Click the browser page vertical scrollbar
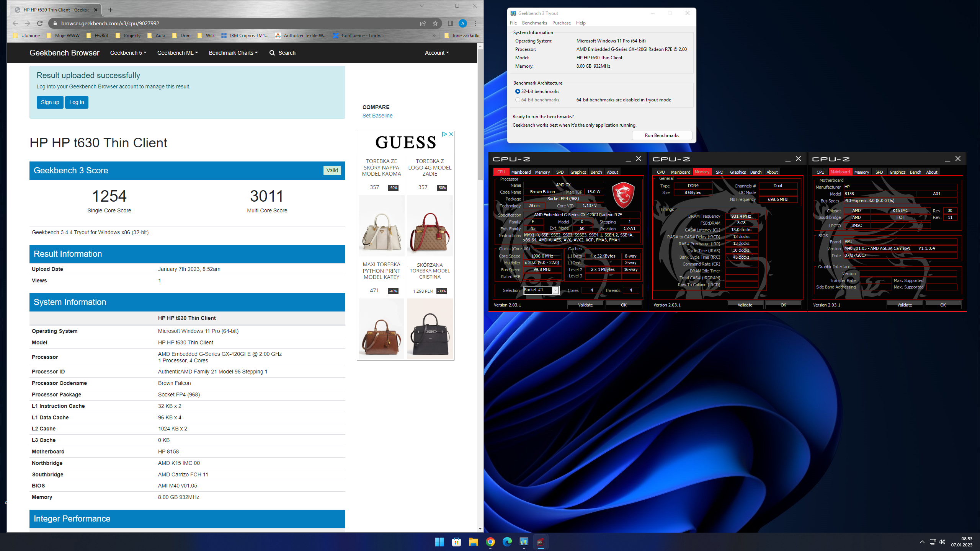The width and height of the screenshot is (980, 551). click(480, 115)
